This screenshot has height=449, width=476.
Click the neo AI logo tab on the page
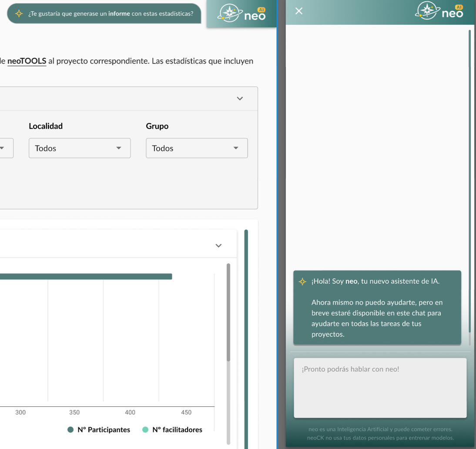tap(241, 13)
